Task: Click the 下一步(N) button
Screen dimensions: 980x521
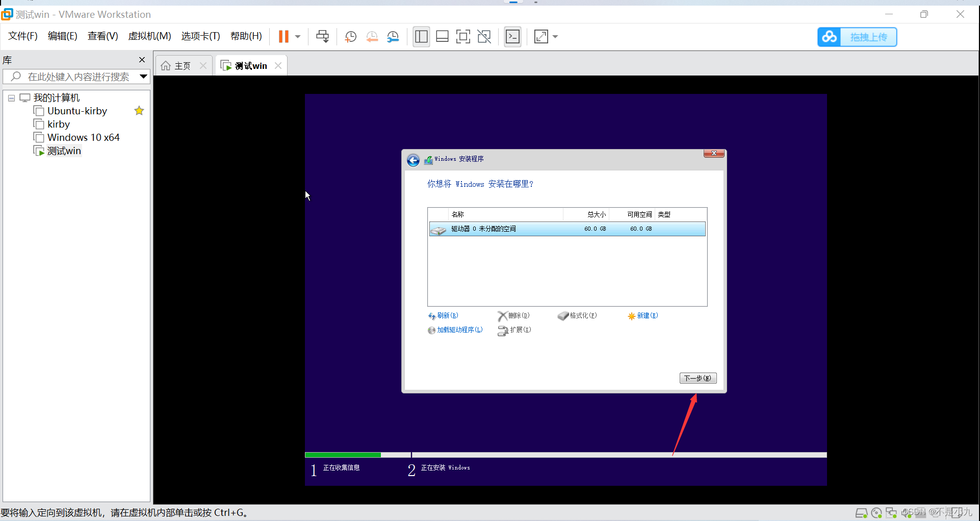Action: point(698,378)
